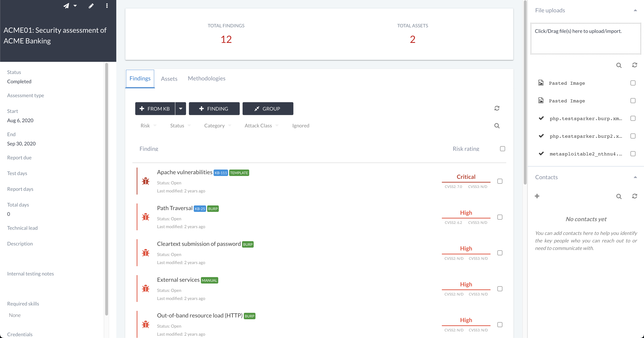
Task: Collapse the File uploads panel
Action: 635,10
